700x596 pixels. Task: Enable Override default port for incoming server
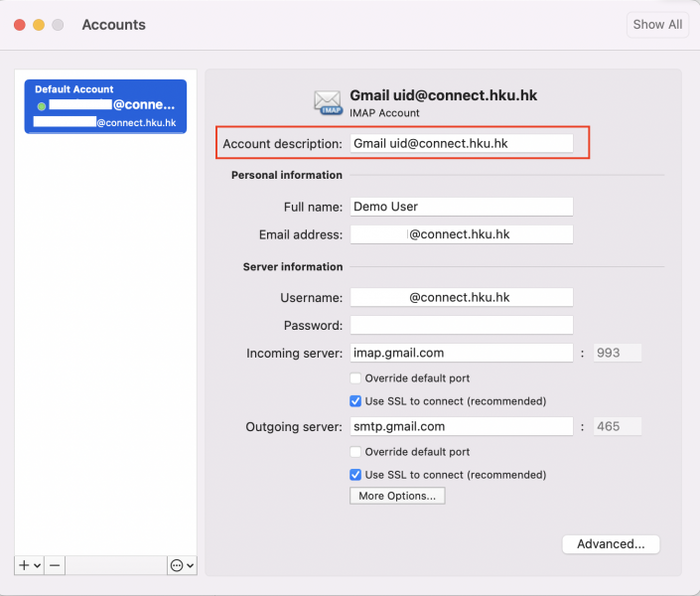(x=355, y=378)
